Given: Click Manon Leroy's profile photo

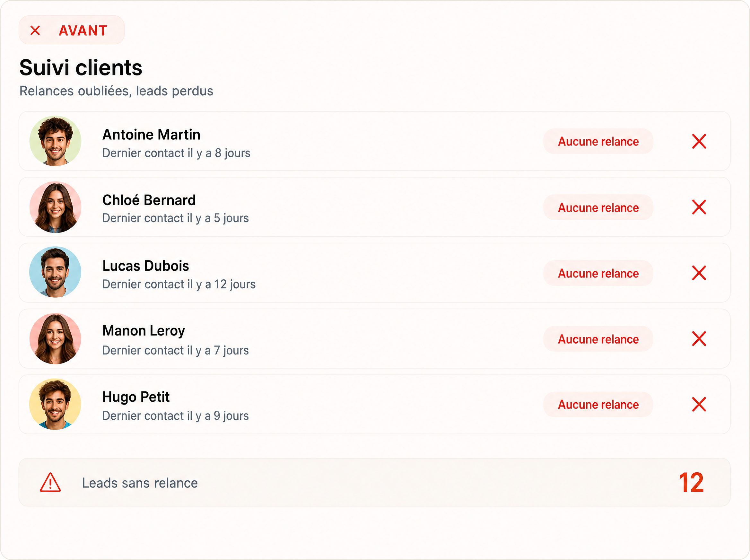Looking at the screenshot, I should click(55, 339).
